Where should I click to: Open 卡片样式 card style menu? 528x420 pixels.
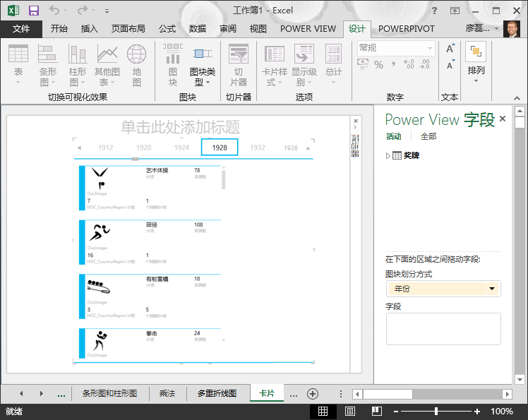[275, 65]
